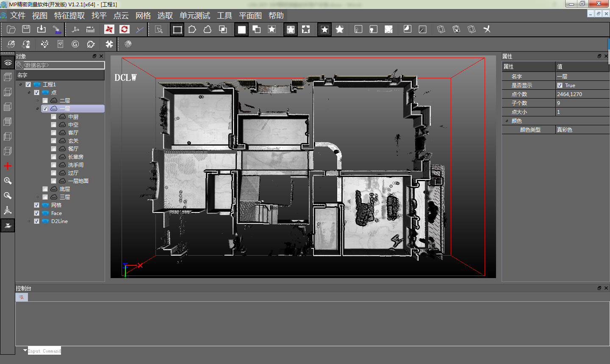Image resolution: width=610 pixels, height=364 pixels.
Task: Uncheck the Face layer checkbox
Action: (37, 213)
